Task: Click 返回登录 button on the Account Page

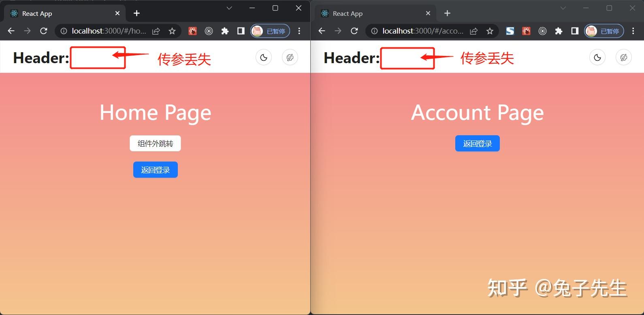Action: 478,143
